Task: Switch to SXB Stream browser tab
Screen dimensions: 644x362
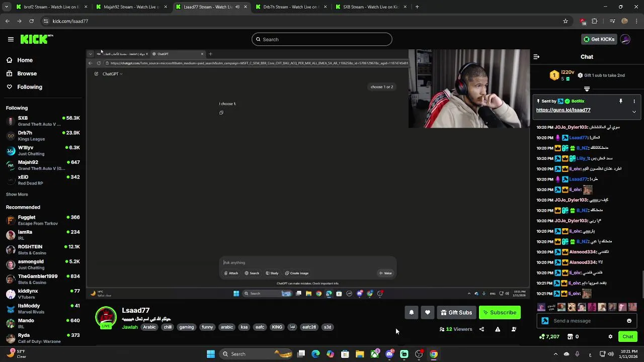Action: pos(372,7)
